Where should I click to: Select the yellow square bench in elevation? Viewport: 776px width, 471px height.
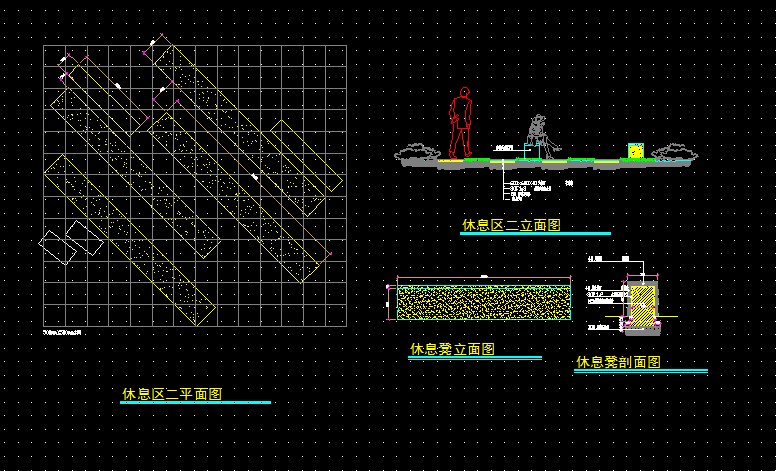click(635, 151)
